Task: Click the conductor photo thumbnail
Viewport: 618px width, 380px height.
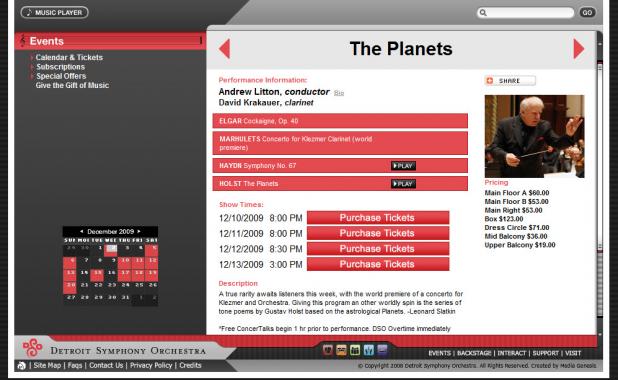Action: coord(534,136)
